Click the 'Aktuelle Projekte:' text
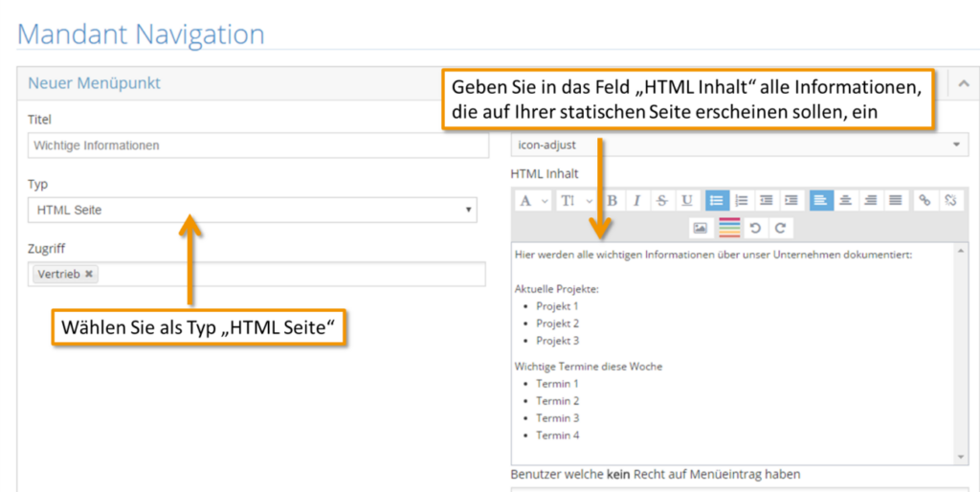Image resolution: width=980 pixels, height=492 pixels. pos(557,289)
